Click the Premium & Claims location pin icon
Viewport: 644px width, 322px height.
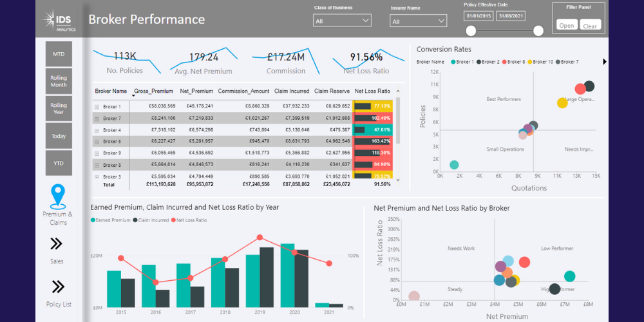pos(58,196)
